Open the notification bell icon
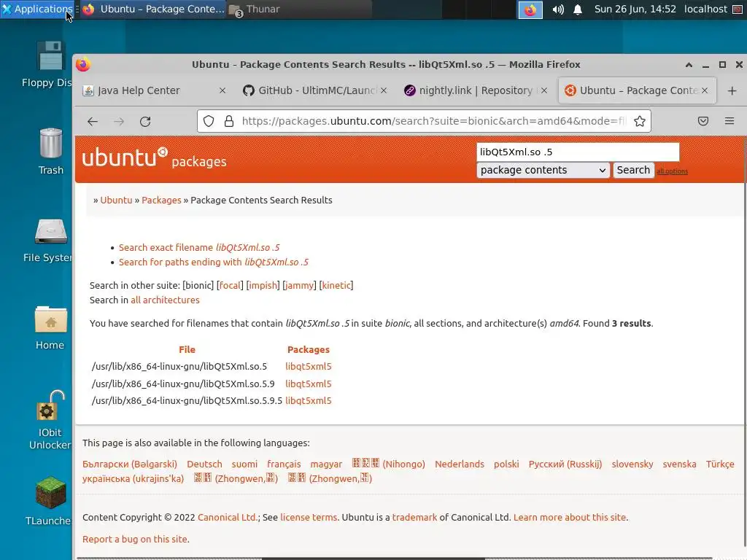The width and height of the screenshot is (747, 560). pyautogui.click(x=578, y=9)
